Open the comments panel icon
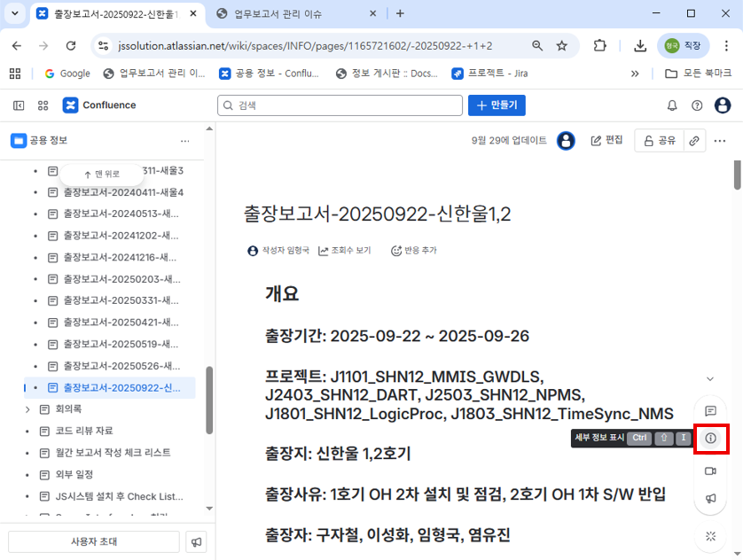Viewport: 743px width, 560px height. (x=710, y=411)
